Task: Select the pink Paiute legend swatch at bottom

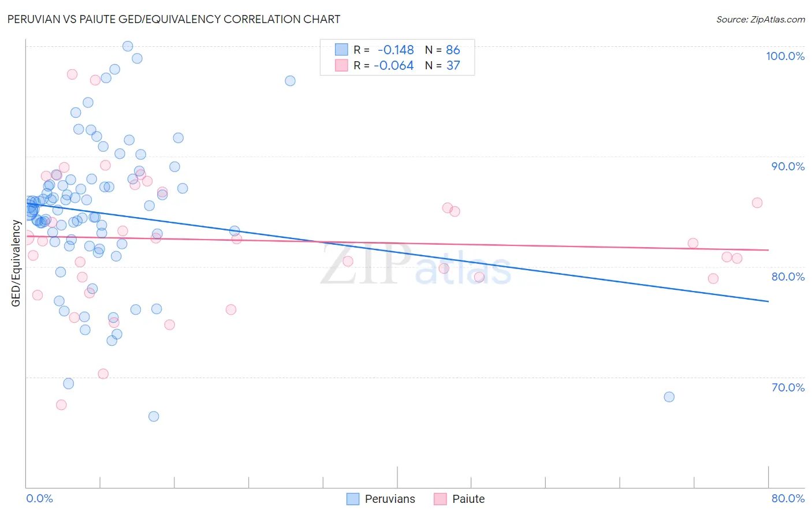Action: (x=440, y=499)
